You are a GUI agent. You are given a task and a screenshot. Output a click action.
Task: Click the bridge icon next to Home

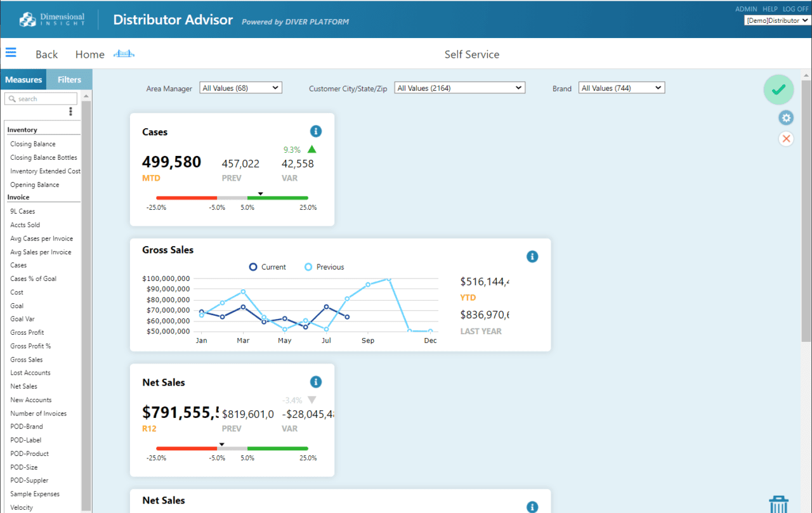[x=124, y=54]
